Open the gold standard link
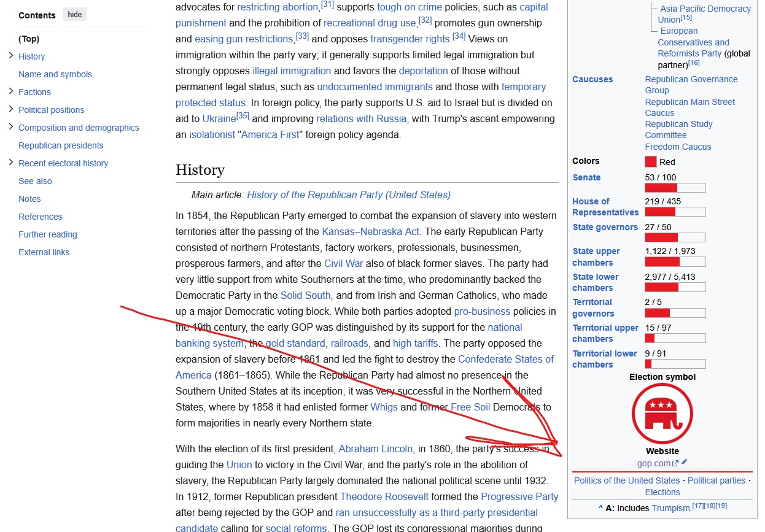 pyautogui.click(x=295, y=343)
